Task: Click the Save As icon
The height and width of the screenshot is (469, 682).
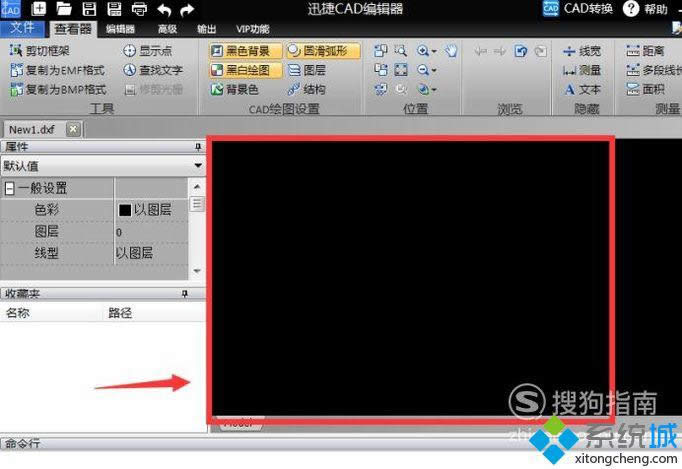Action: tap(114, 8)
